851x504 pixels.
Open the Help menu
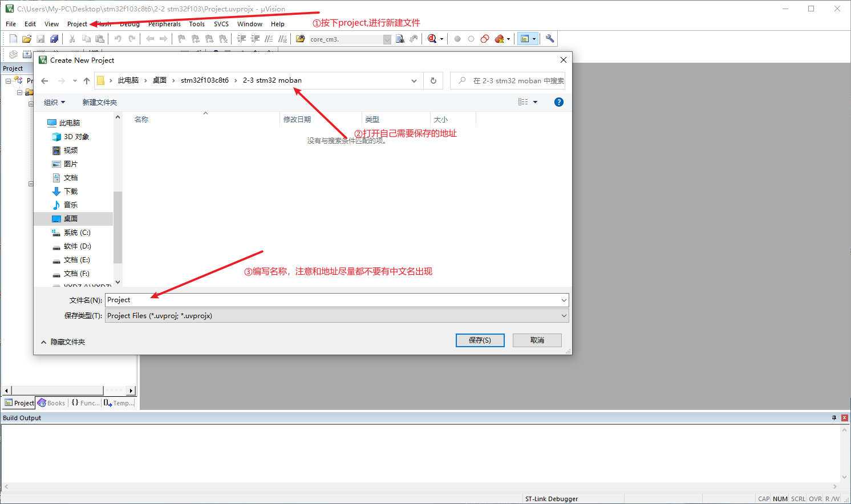tap(278, 24)
